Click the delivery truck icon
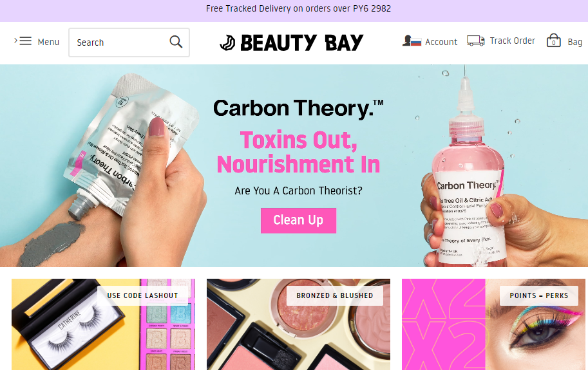Viewport: 588px width, 374px height. click(x=476, y=41)
